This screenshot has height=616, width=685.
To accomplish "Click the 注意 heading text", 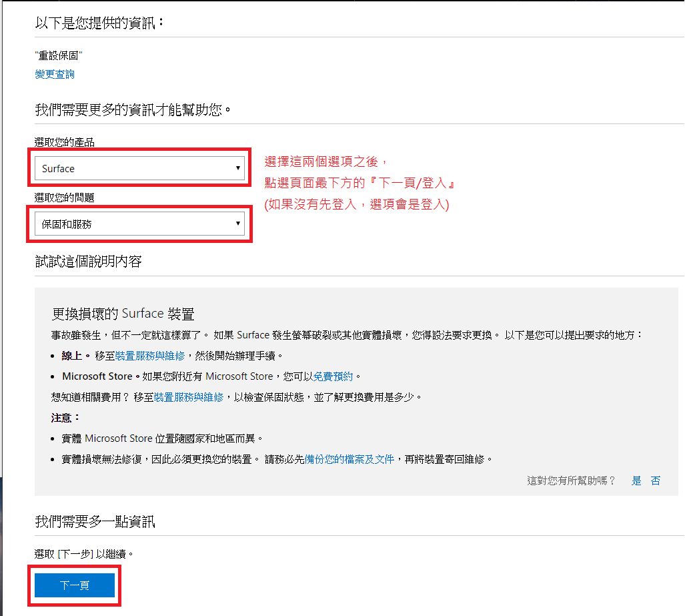I will click(x=65, y=418).
